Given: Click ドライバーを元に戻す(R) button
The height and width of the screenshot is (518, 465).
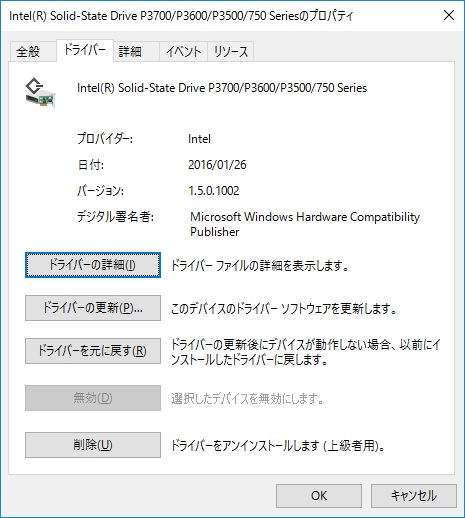Looking at the screenshot, I should click(x=93, y=351).
